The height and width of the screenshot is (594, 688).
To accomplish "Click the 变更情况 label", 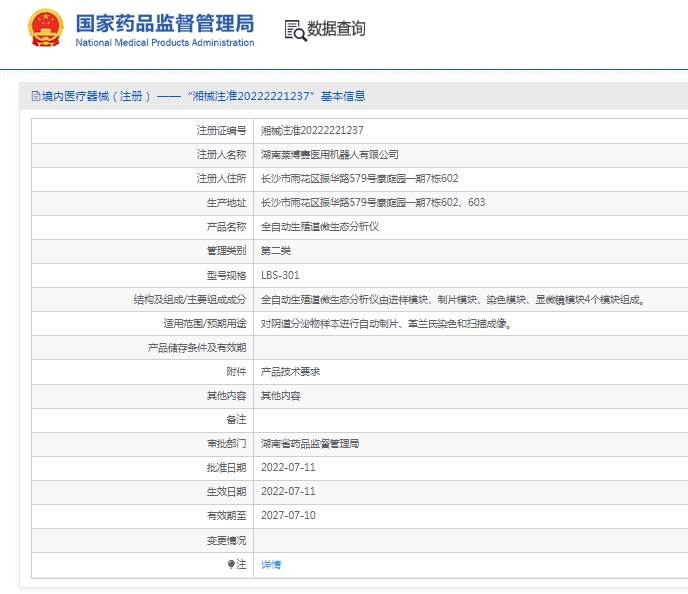I will (226, 540).
